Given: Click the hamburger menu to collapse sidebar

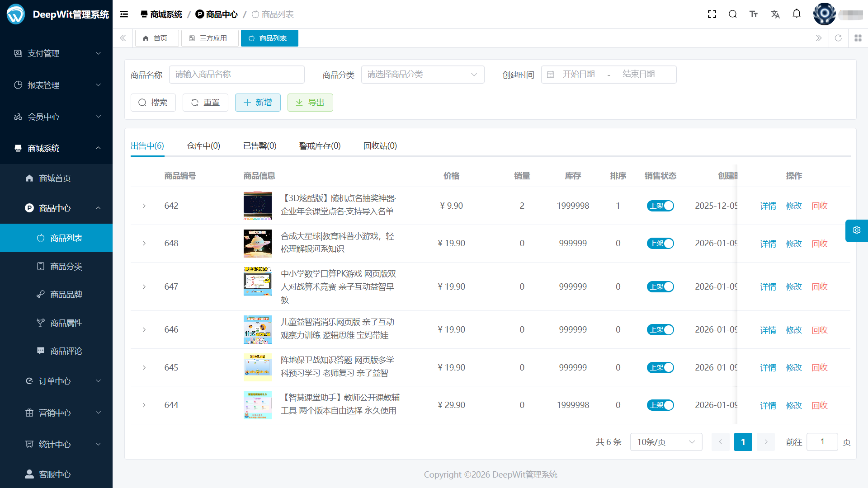Looking at the screenshot, I should click(124, 14).
